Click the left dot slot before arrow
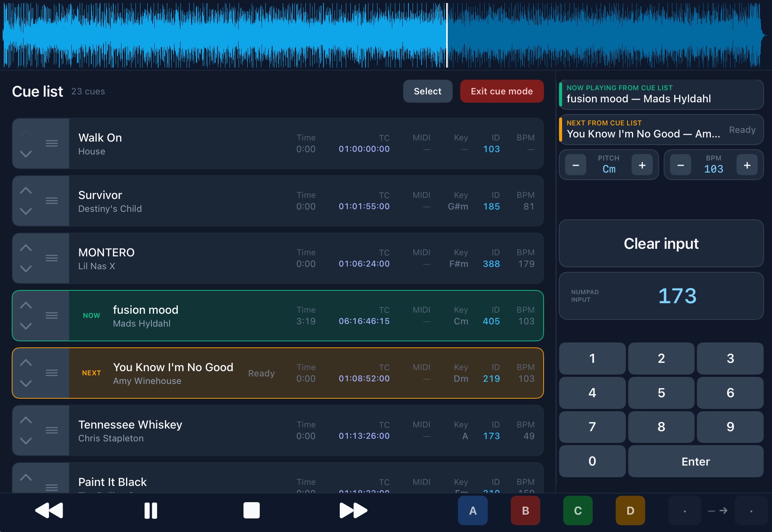Image resolution: width=772 pixels, height=532 pixels. [x=684, y=510]
